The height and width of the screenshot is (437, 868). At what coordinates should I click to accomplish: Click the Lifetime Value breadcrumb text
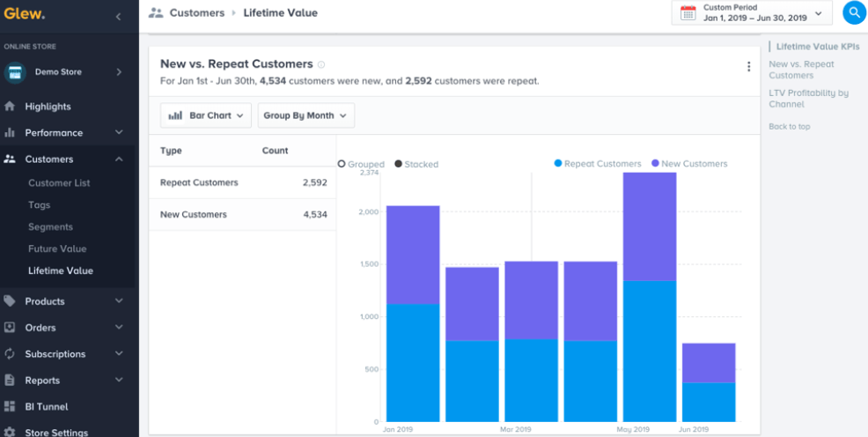pos(281,12)
